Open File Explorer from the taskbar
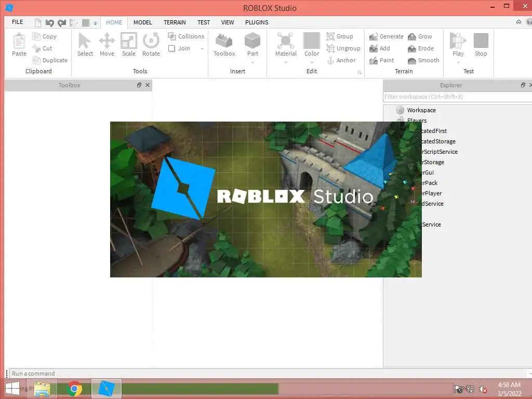 coord(42,389)
